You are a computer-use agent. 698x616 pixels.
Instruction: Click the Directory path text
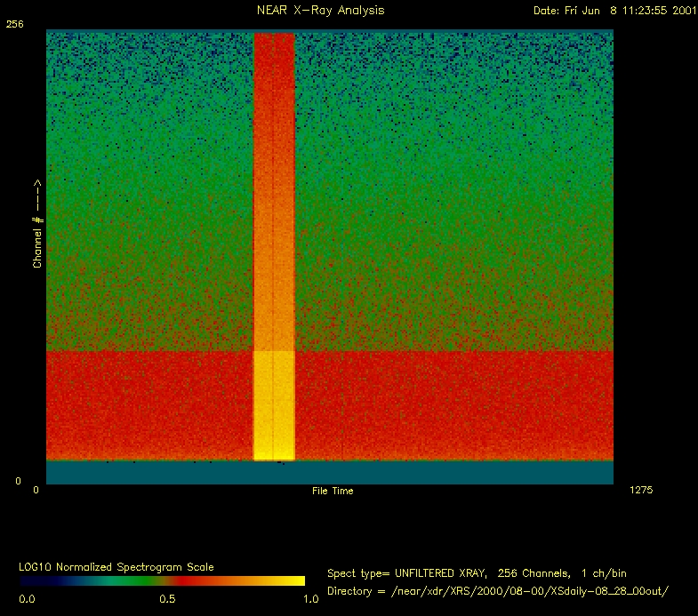click(496, 591)
